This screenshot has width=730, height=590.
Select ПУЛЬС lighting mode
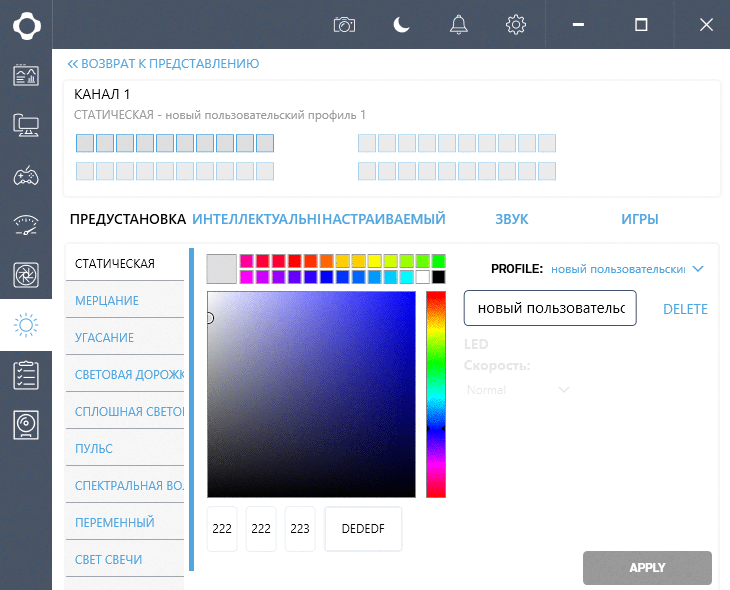coord(125,448)
